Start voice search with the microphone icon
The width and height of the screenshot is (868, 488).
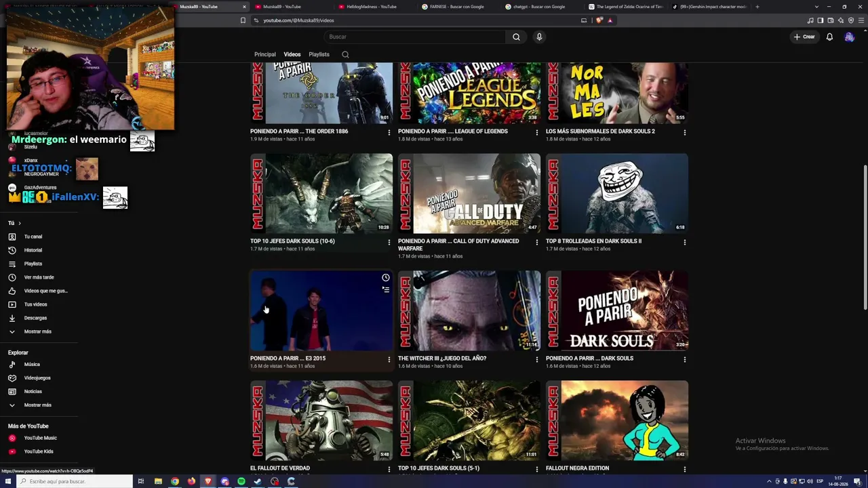539,37
